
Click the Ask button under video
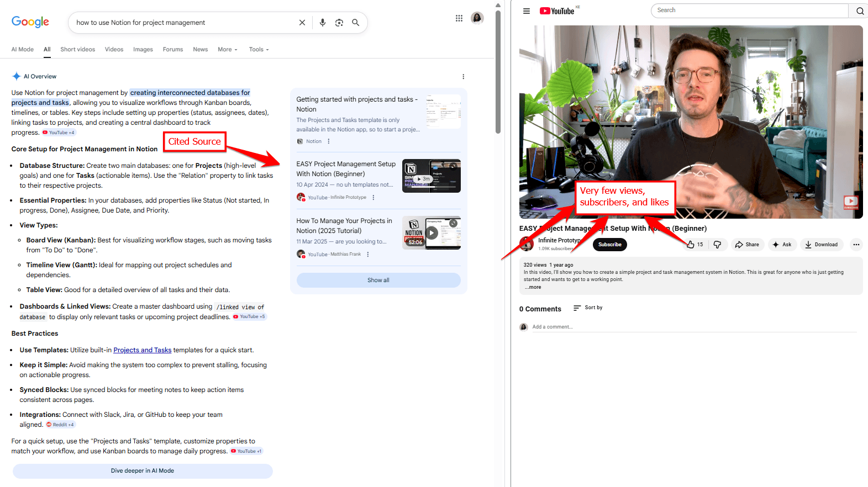[x=782, y=245]
